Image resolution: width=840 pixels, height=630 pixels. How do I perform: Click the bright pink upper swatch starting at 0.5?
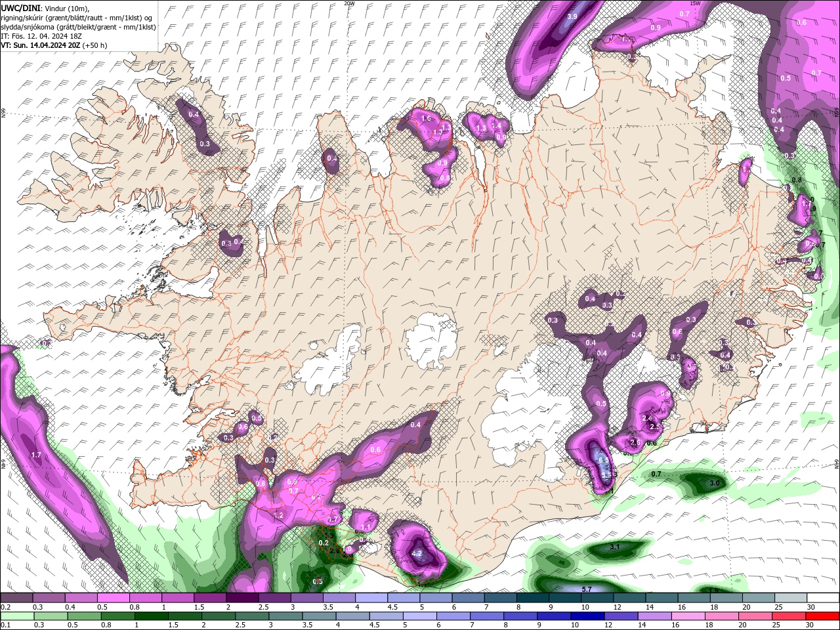[x=114, y=598]
